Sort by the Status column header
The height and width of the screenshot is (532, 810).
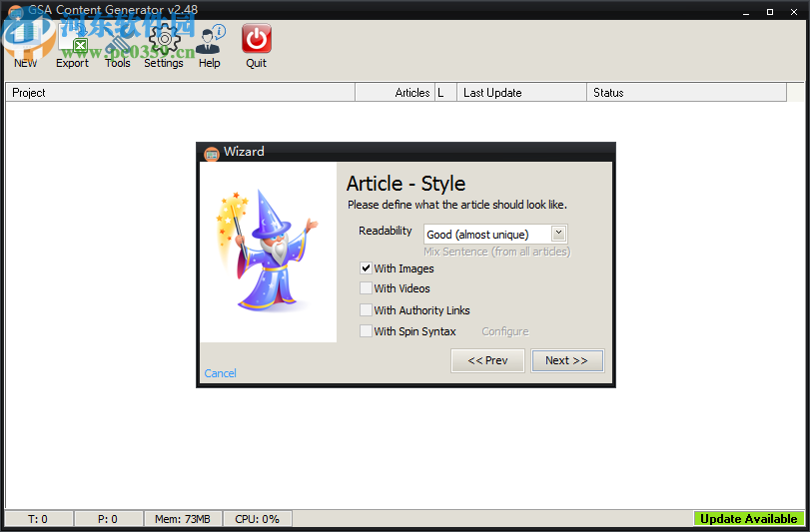pyautogui.click(x=686, y=93)
